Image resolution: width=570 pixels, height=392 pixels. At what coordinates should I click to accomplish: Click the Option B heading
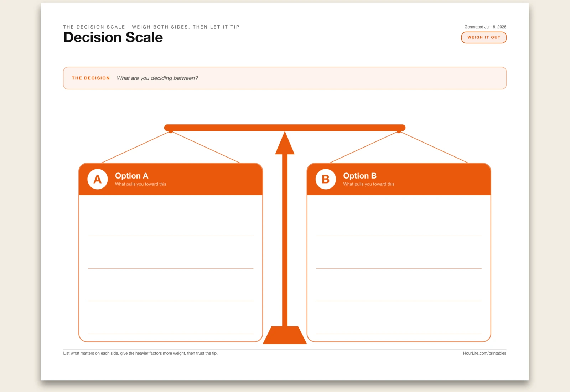360,176
